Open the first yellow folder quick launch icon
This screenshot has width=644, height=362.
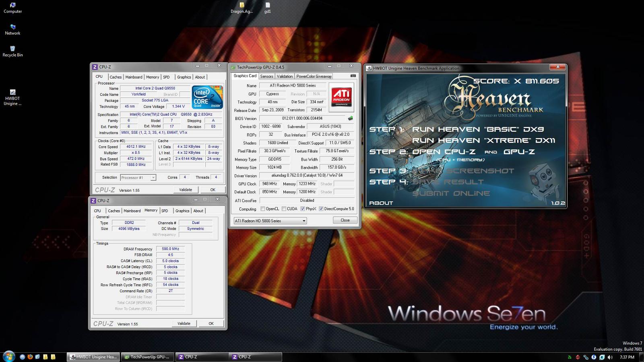pyautogui.click(x=45, y=357)
